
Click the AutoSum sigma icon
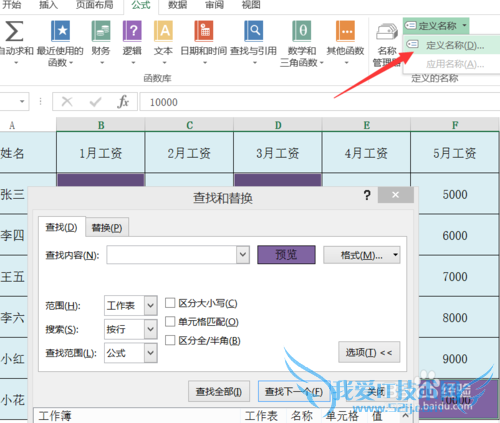(14, 31)
